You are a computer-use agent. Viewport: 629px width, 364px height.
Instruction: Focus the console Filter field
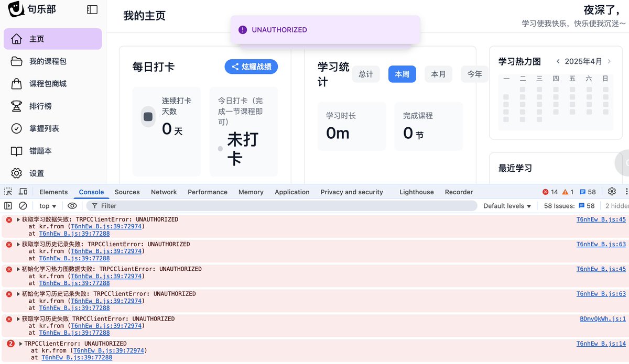tap(281, 206)
